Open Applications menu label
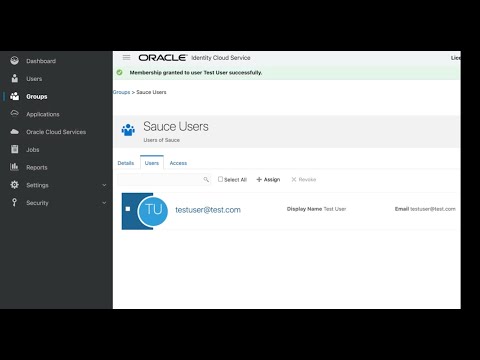 (43, 114)
